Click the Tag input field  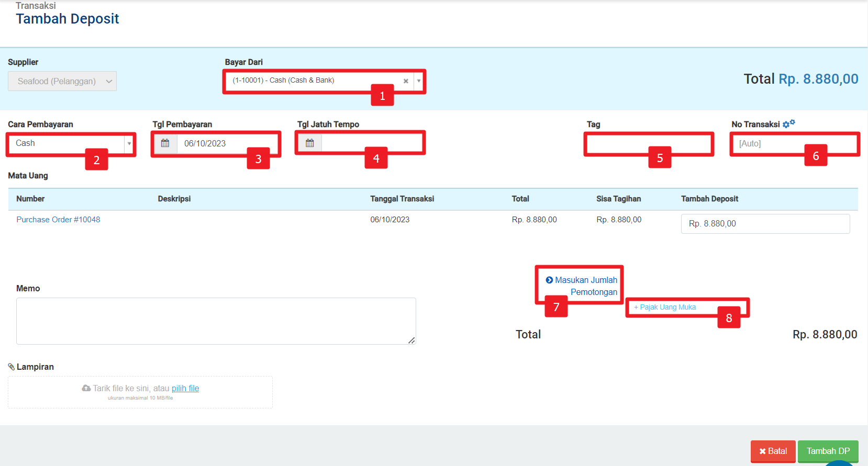pyautogui.click(x=649, y=144)
